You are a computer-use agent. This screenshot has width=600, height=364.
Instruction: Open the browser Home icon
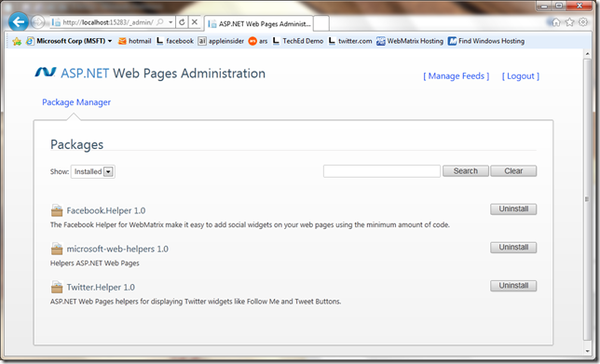[556, 22]
